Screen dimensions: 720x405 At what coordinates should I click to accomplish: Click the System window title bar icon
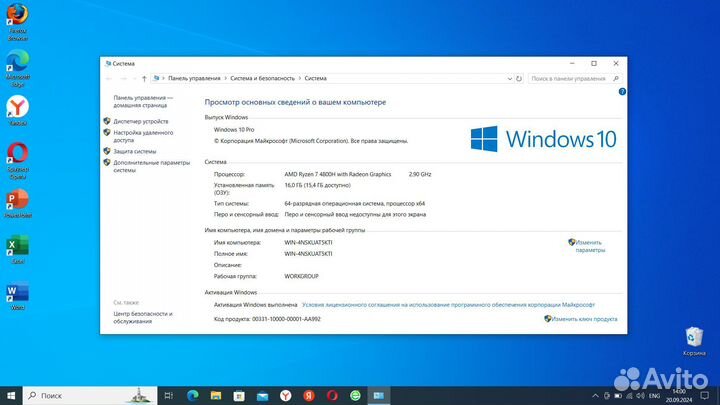pos(108,64)
